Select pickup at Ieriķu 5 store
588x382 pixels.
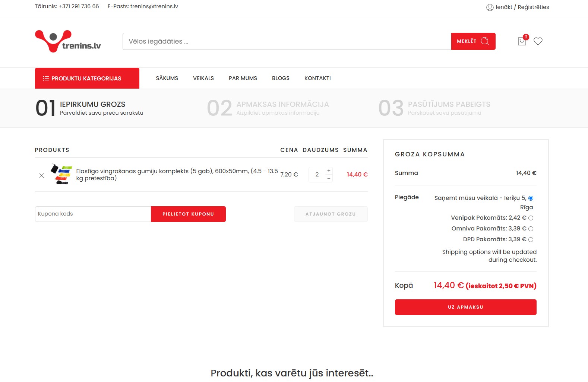pyautogui.click(x=531, y=198)
